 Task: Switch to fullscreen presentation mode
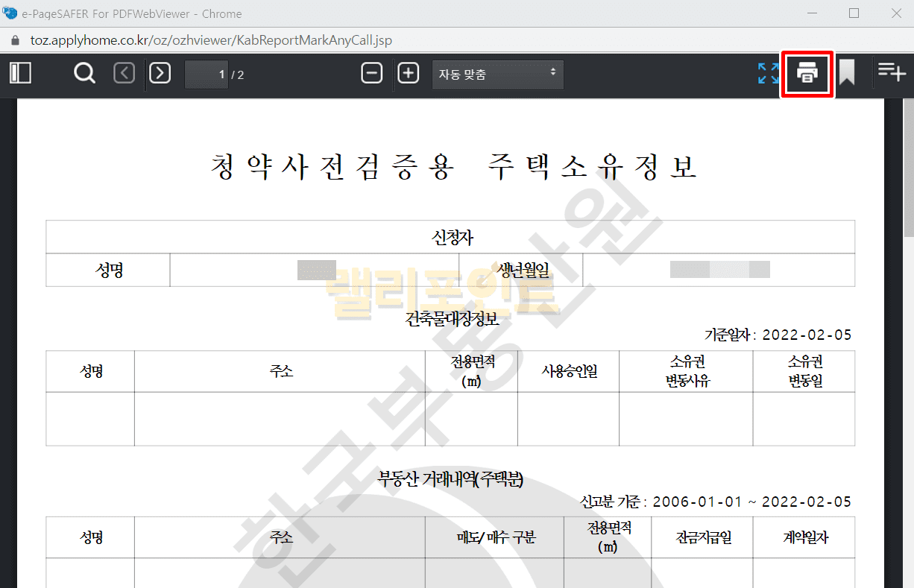[x=768, y=73]
